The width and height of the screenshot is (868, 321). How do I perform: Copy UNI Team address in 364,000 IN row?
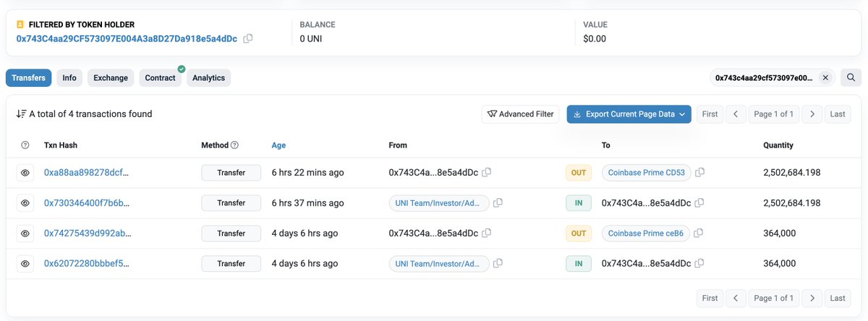[x=498, y=264]
